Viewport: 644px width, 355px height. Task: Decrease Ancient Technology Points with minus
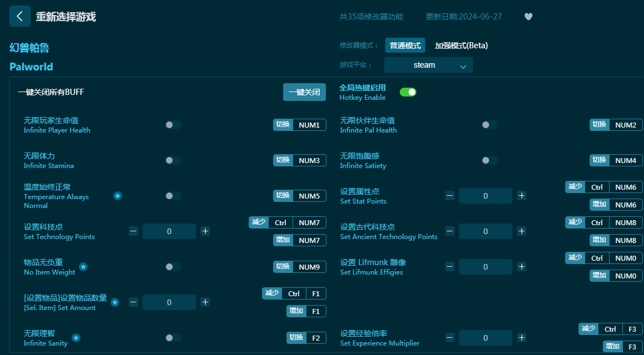450,231
